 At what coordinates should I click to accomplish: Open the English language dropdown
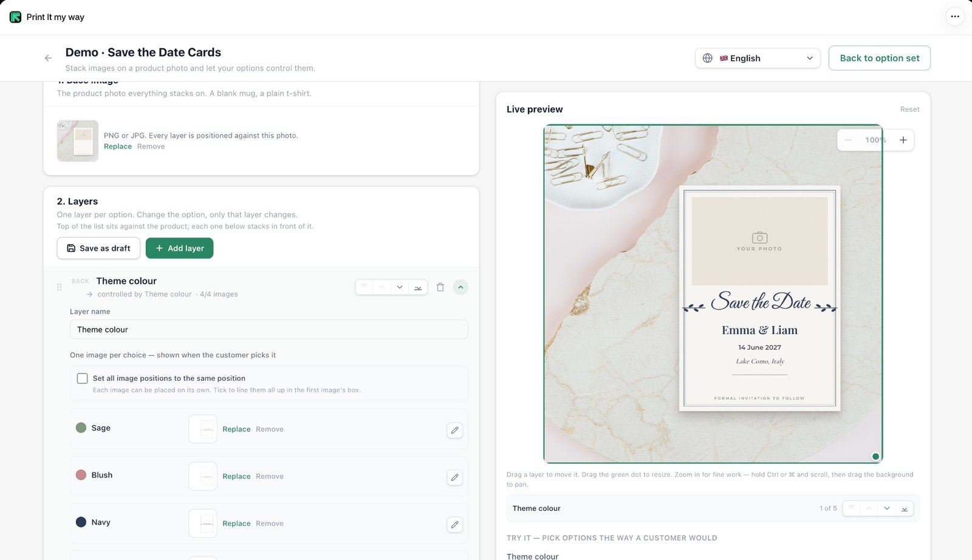tap(758, 58)
